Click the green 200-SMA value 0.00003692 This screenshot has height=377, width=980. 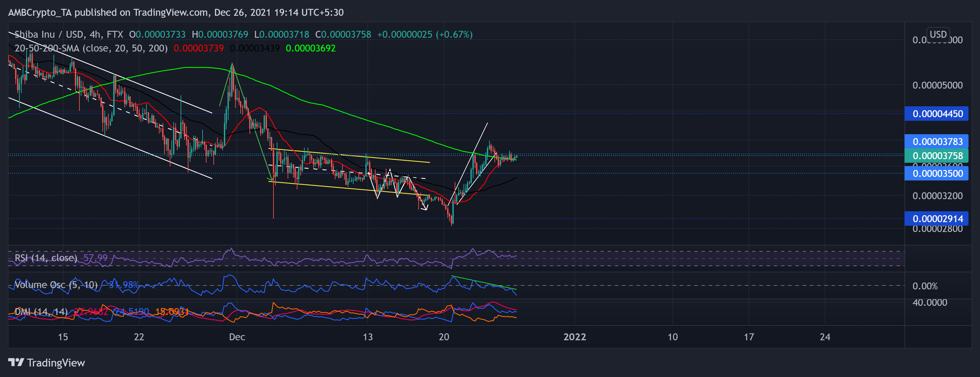pyautogui.click(x=311, y=48)
